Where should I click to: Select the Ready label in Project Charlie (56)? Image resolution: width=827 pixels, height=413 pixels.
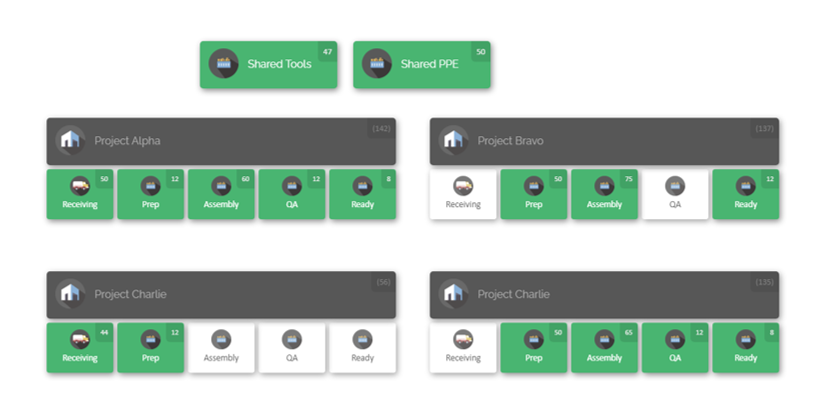click(362, 358)
